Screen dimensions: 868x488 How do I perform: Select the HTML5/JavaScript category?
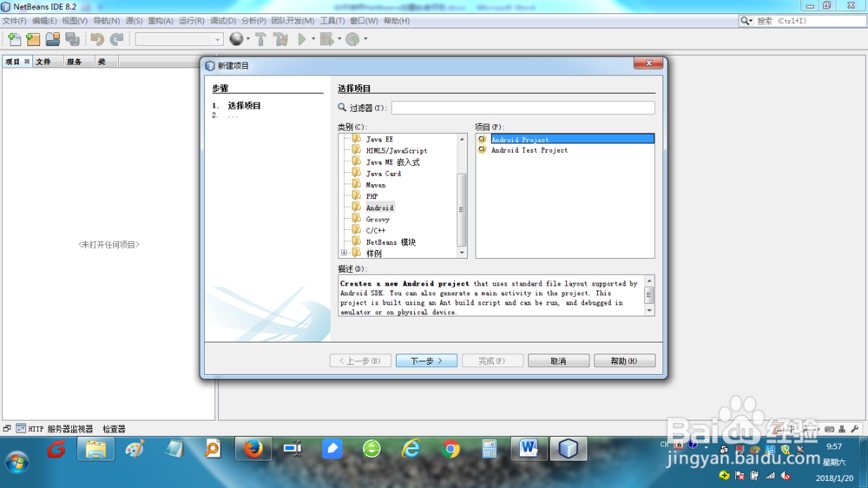[397, 151]
